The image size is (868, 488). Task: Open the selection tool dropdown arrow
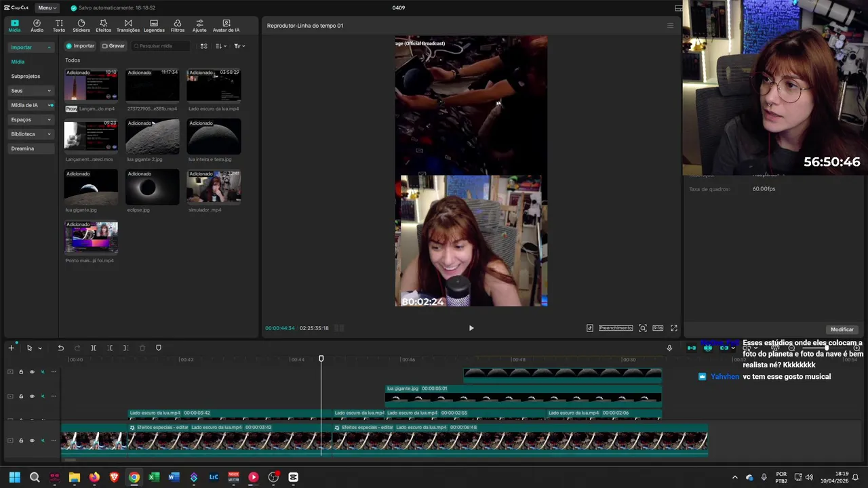point(40,348)
